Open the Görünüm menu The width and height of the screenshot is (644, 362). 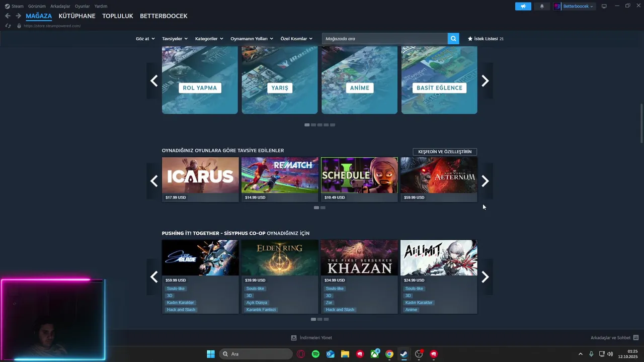tap(37, 6)
